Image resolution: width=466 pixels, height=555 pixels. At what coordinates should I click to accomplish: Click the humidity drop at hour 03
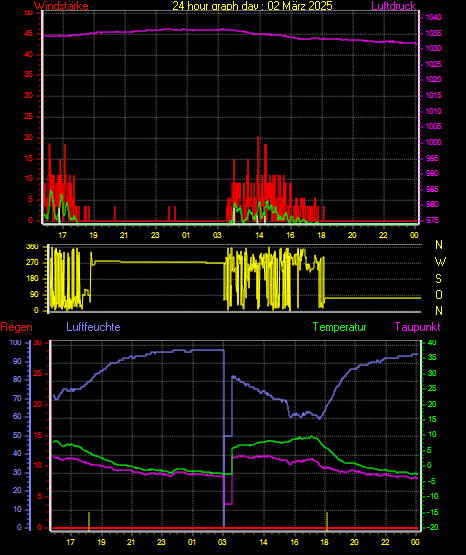(224, 438)
